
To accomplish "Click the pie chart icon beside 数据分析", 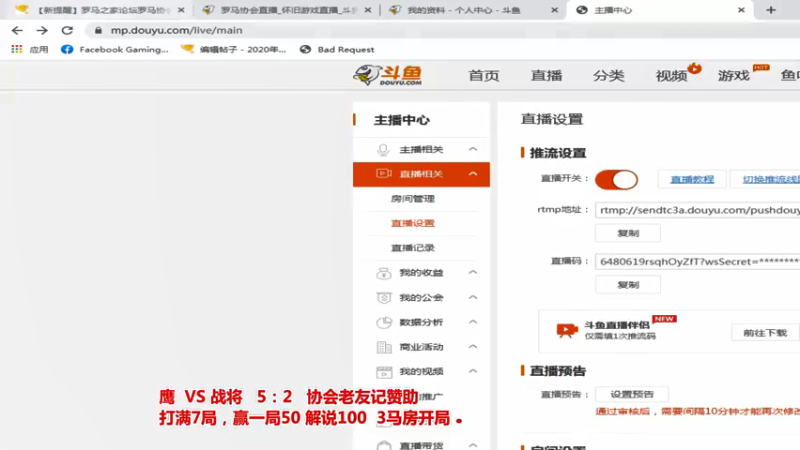I will pos(384,322).
